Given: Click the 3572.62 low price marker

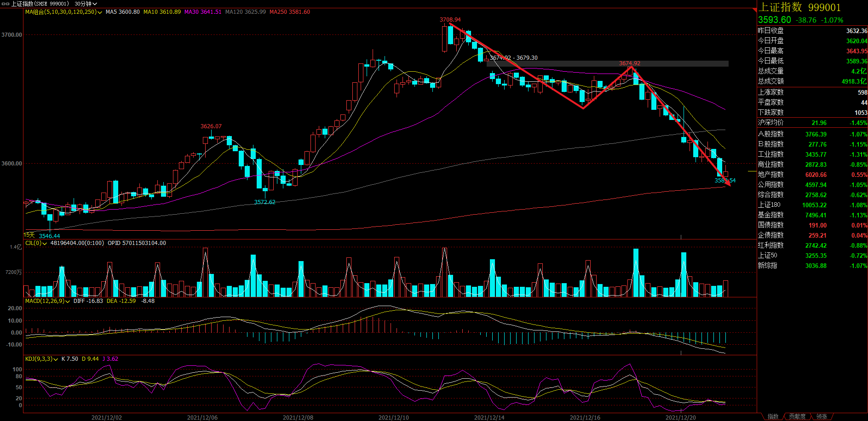Looking at the screenshot, I should point(264,202).
